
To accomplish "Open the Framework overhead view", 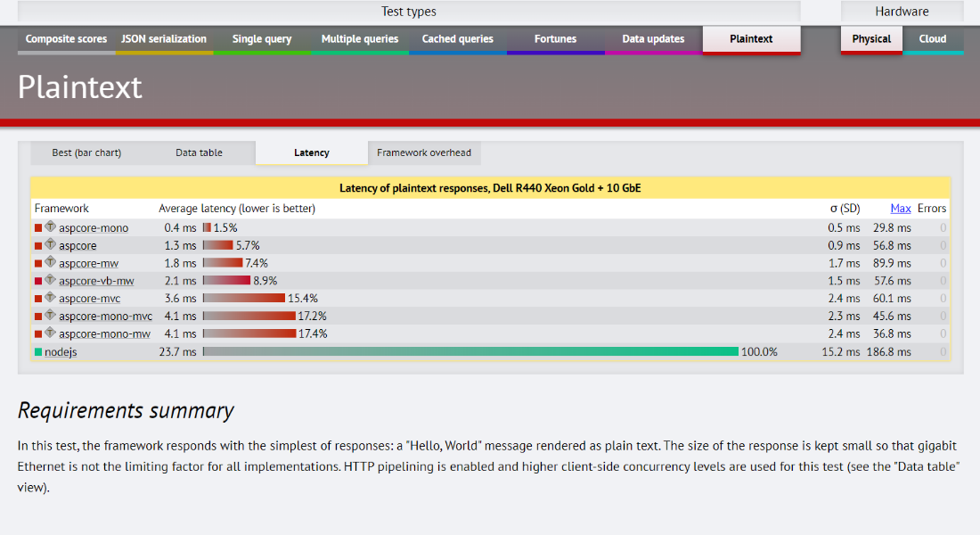I will (x=424, y=152).
